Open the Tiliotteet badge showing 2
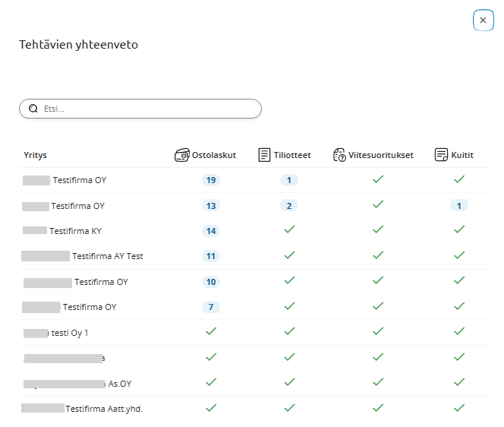 288,206
